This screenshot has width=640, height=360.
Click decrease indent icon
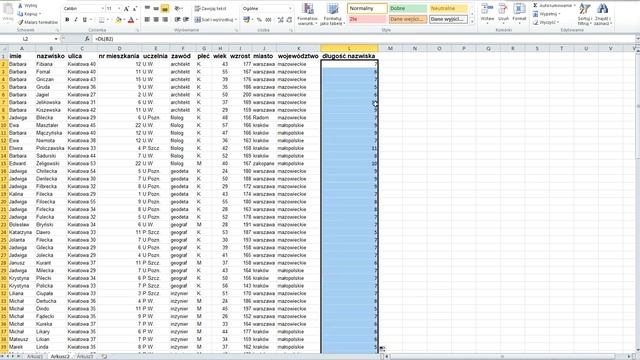tap(178, 20)
